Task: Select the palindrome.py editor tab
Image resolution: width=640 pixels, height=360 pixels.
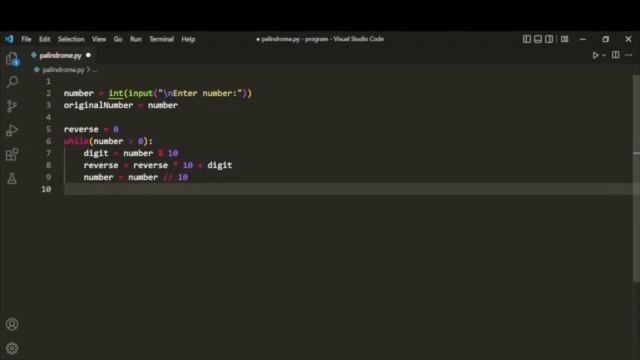Action: pos(60,55)
